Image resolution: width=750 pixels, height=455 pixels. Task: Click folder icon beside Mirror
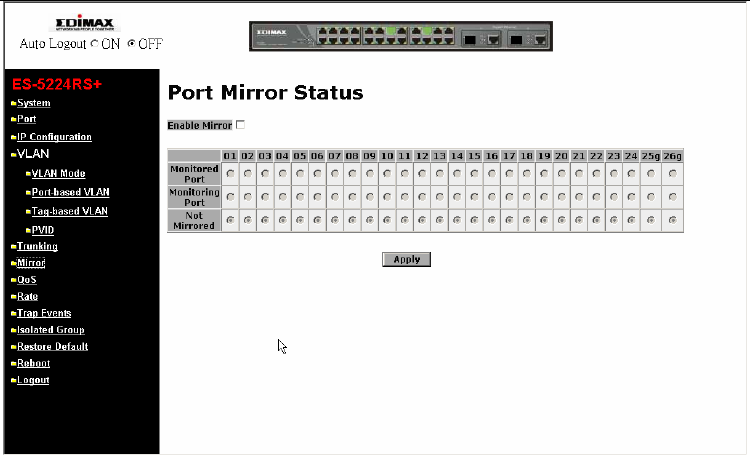(13, 263)
